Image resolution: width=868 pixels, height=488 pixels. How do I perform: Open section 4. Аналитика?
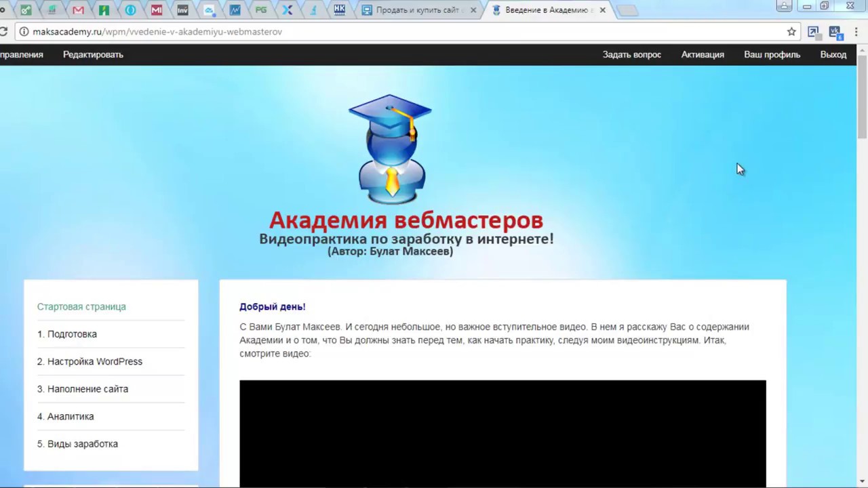(65, 417)
